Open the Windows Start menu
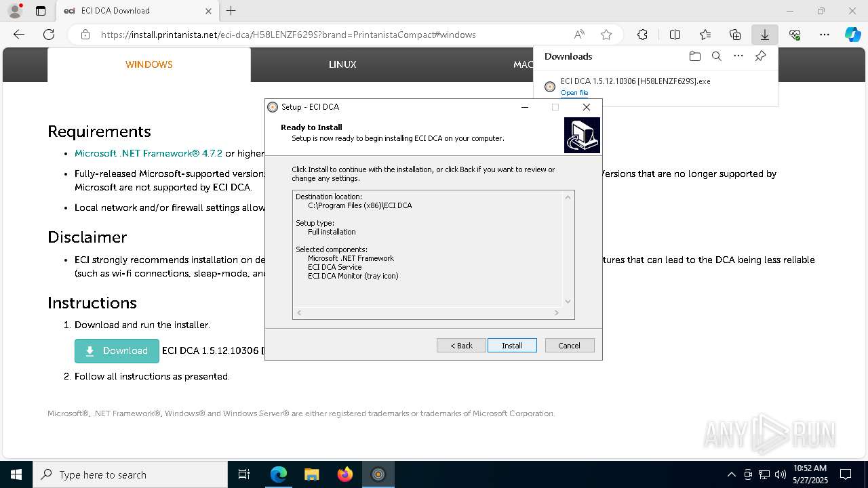This screenshot has width=868, height=488. (x=16, y=474)
